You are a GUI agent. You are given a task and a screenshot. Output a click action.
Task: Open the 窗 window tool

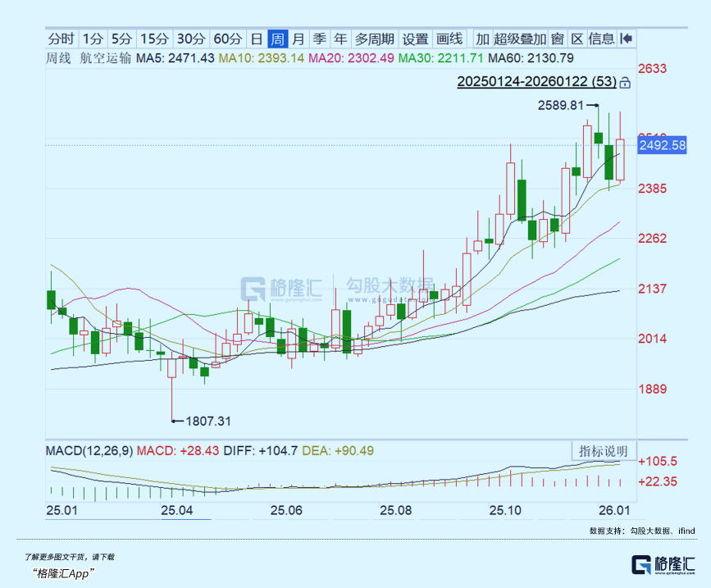coord(557,39)
